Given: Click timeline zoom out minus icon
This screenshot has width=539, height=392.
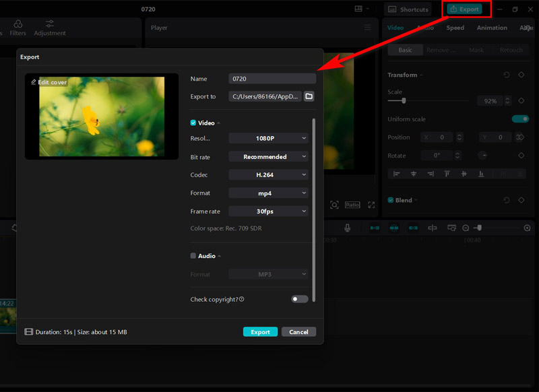Looking at the screenshot, I should click(466, 228).
